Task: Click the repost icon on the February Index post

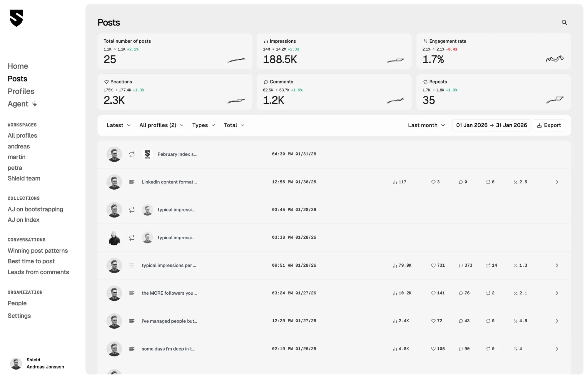Action: point(132,154)
